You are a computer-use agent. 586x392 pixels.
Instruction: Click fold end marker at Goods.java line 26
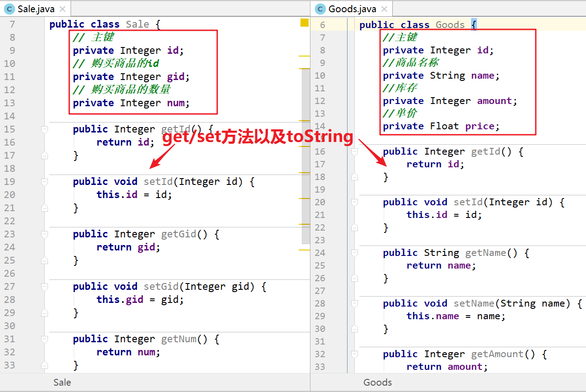(354, 279)
